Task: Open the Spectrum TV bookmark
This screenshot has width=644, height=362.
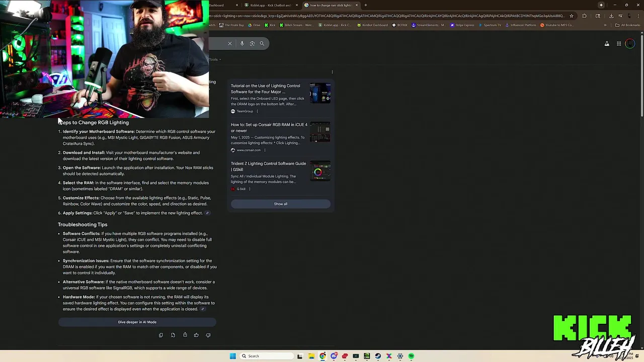Action: tap(490, 25)
